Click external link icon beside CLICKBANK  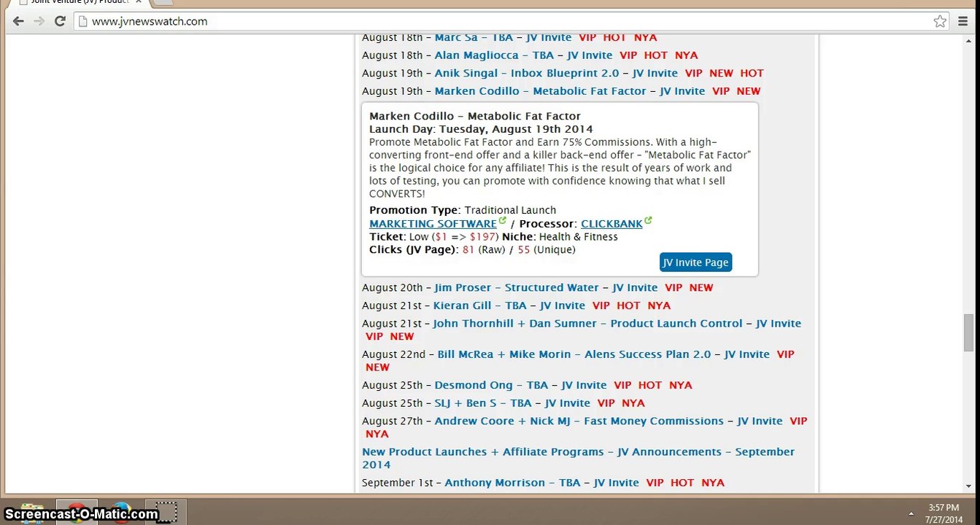point(648,221)
